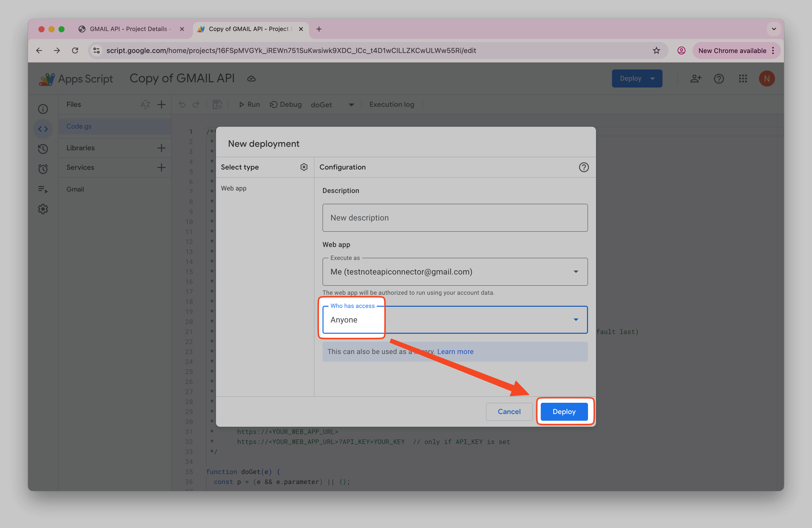Image resolution: width=812 pixels, height=528 pixels.
Task: Open the Learn more link
Action: (x=455, y=352)
